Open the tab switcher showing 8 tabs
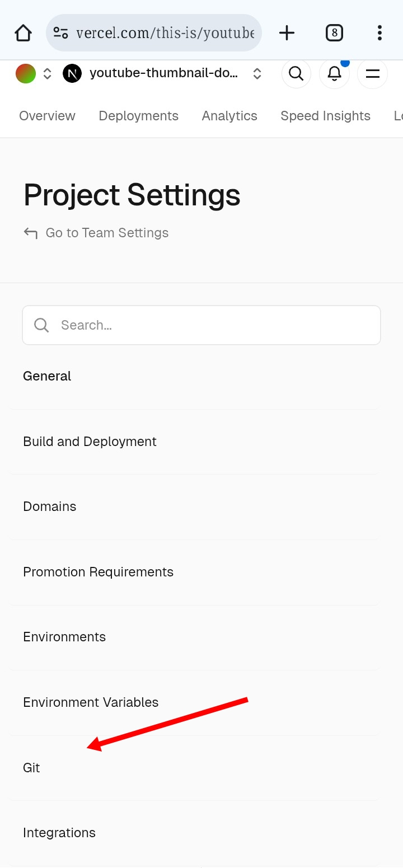 (x=334, y=33)
